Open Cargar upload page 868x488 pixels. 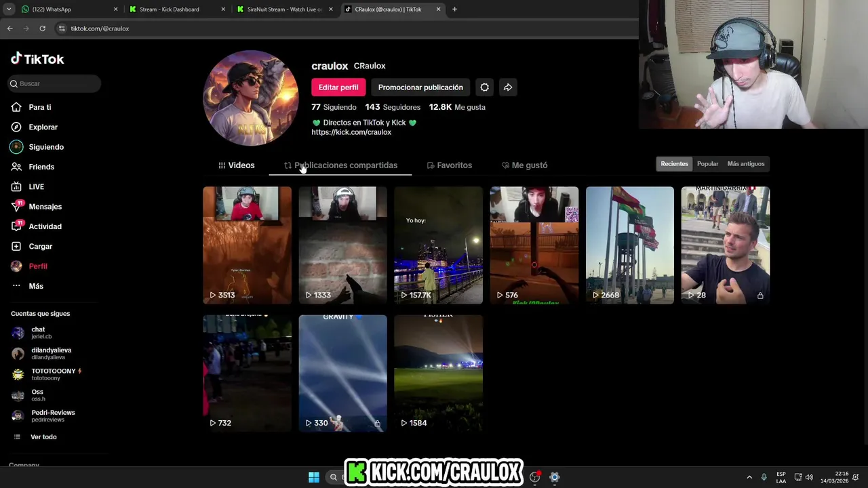[x=40, y=246]
